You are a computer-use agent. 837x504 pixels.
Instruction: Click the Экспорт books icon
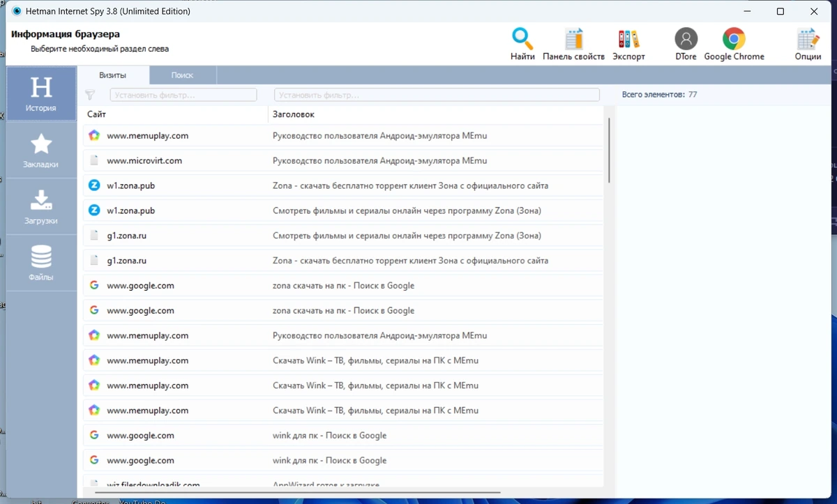(x=628, y=38)
